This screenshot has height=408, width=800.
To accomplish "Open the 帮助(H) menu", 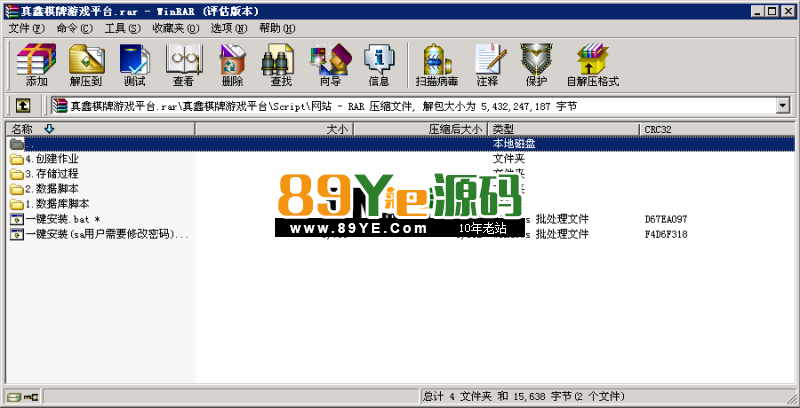I will tap(277, 28).
